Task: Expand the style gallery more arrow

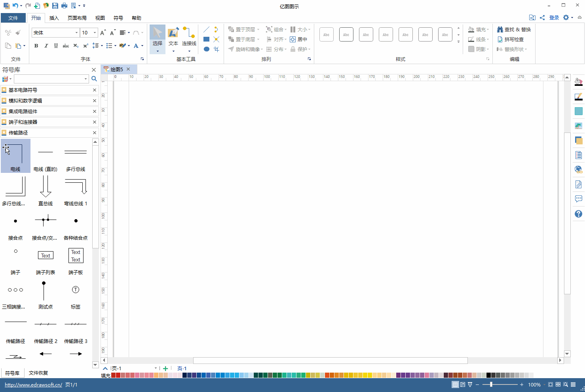Action: click(458, 42)
